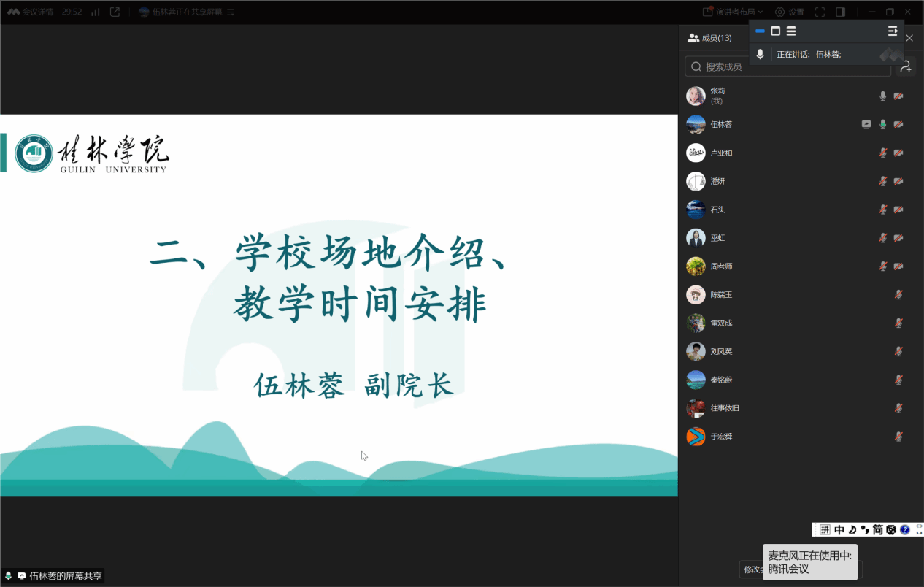Open the 演讲者布局 layout dropdown
The width and height of the screenshot is (924, 587).
pyautogui.click(x=733, y=12)
